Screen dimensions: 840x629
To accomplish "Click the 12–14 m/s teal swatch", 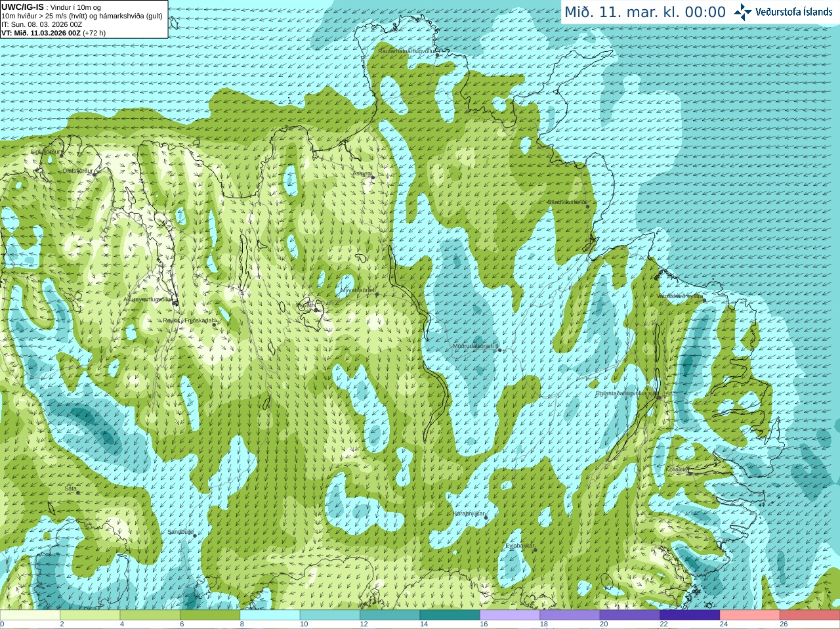I will [x=390, y=615].
